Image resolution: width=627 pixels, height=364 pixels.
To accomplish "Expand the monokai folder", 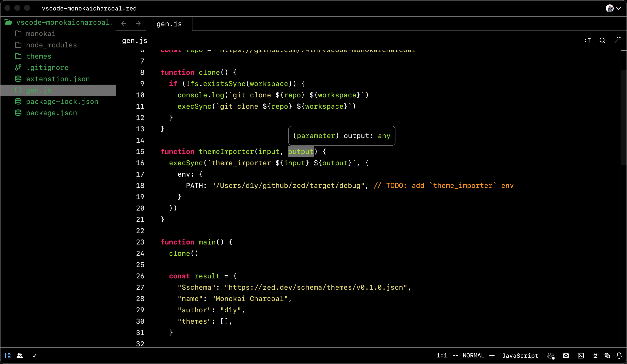I will pyautogui.click(x=41, y=33).
